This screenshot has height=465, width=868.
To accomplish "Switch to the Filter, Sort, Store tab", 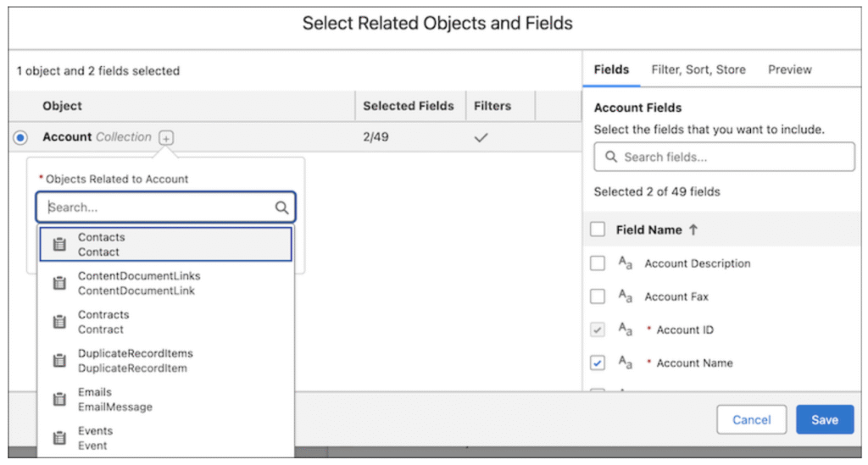I will [x=698, y=69].
